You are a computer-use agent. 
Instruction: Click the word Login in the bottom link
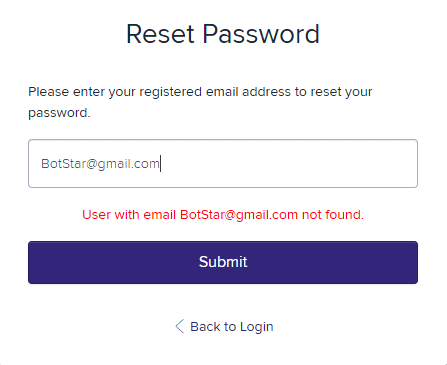[257, 327]
